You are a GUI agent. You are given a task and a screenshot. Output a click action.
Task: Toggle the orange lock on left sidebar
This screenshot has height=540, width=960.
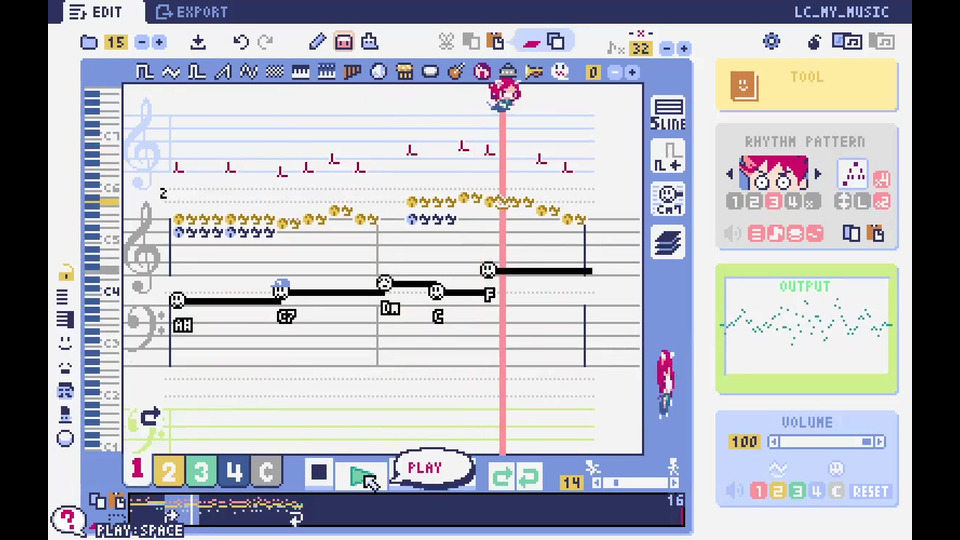tap(66, 272)
